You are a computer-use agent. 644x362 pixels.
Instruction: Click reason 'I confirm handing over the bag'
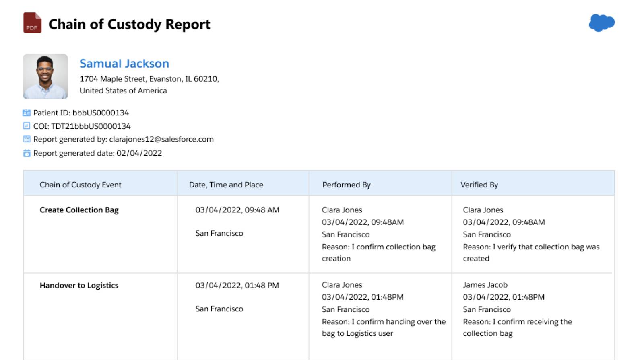coord(384,327)
